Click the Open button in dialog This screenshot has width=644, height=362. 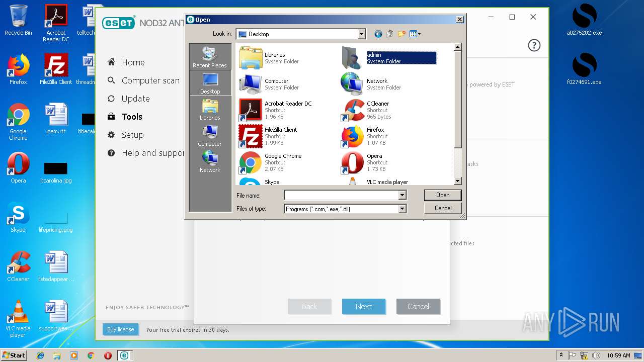click(443, 195)
